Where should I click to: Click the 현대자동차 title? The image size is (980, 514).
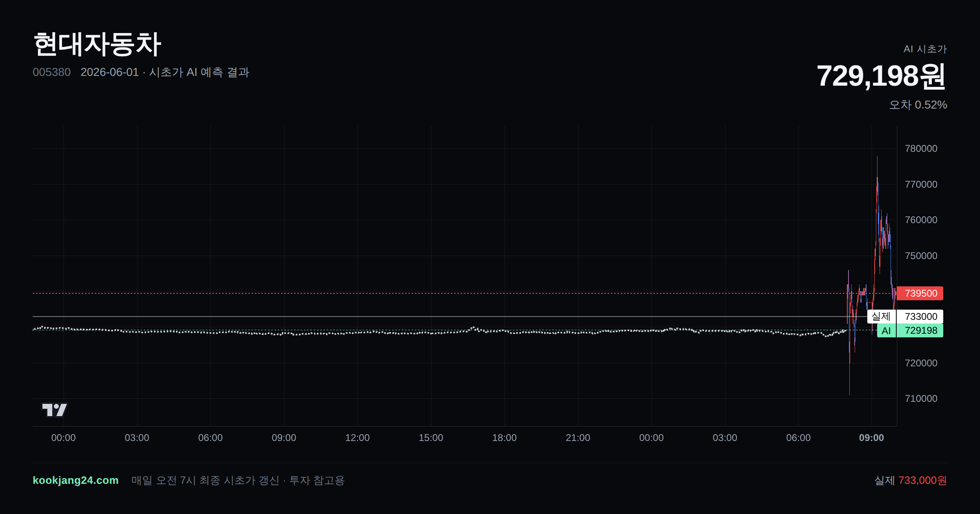coord(97,44)
